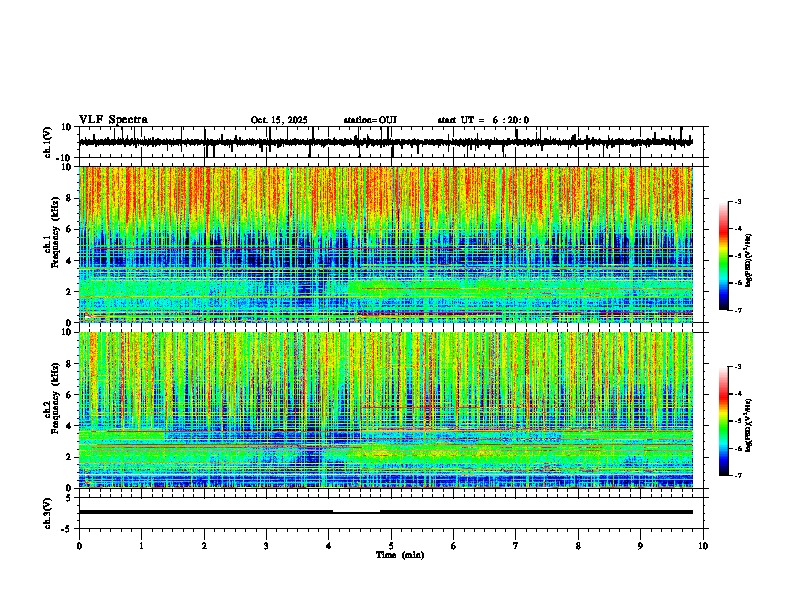Click the ch.1 "Frequency (kHz)" axis label
This screenshot has width=792, height=612.
pos(55,232)
